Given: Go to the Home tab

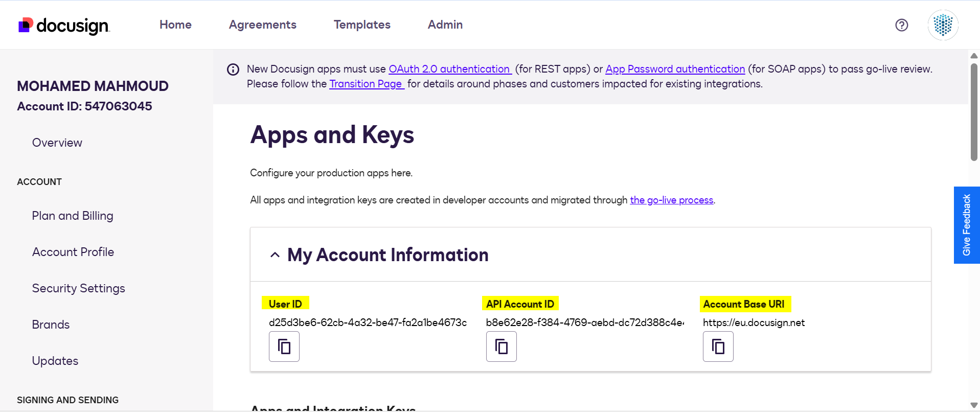Looking at the screenshot, I should [175, 25].
